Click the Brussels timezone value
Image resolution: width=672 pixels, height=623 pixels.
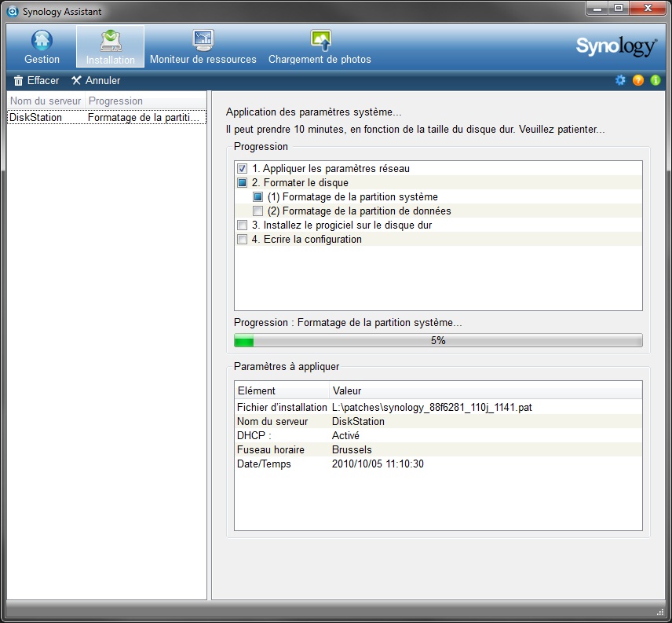[352, 450]
